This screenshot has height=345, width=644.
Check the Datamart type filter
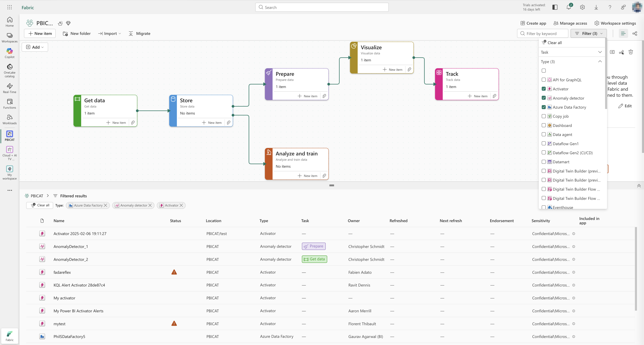544,162
